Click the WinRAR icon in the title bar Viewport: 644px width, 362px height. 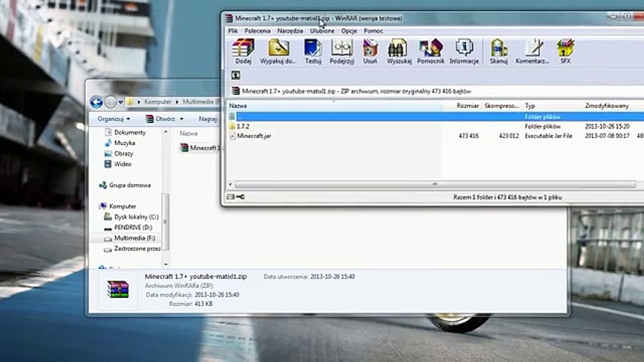[229, 19]
